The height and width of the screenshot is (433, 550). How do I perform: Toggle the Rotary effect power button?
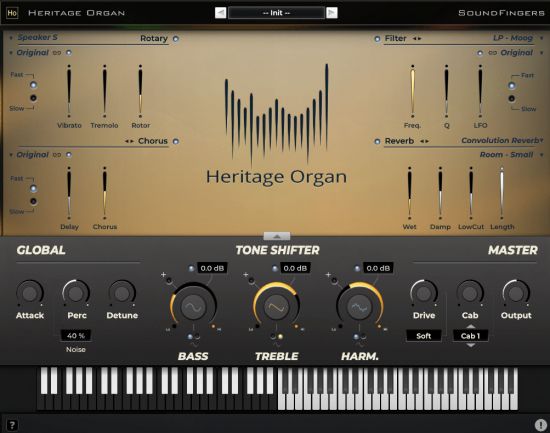[x=176, y=39]
